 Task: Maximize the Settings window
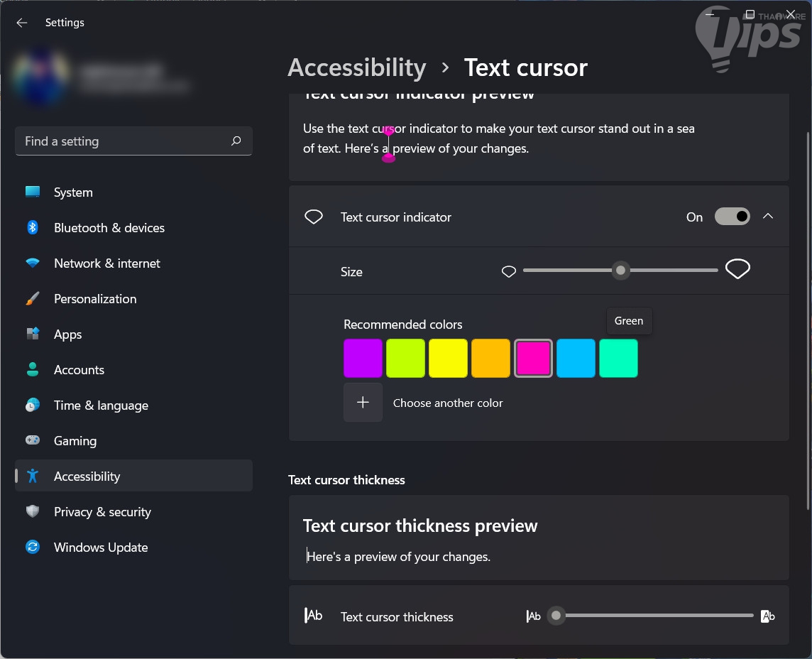click(750, 14)
